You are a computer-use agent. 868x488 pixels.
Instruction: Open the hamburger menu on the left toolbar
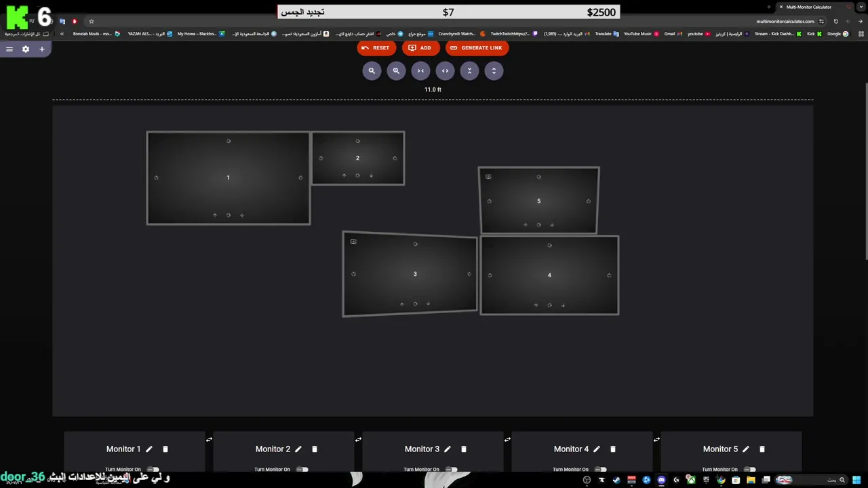tap(9, 49)
